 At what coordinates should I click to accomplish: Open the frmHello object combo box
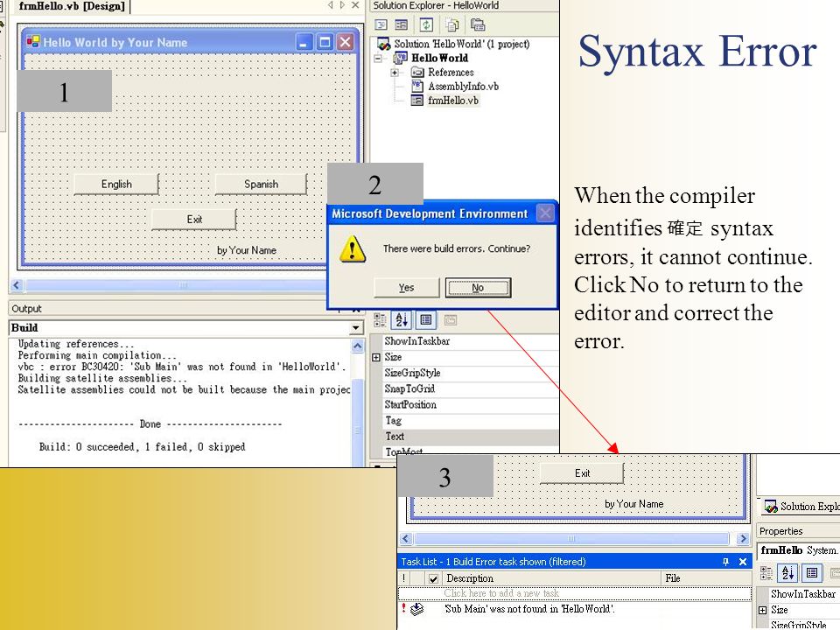798,550
